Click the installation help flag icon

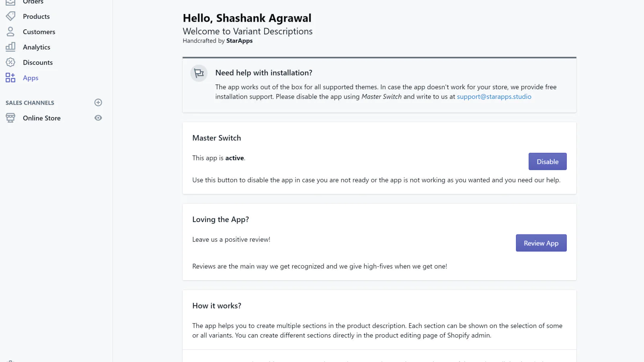pos(199,73)
